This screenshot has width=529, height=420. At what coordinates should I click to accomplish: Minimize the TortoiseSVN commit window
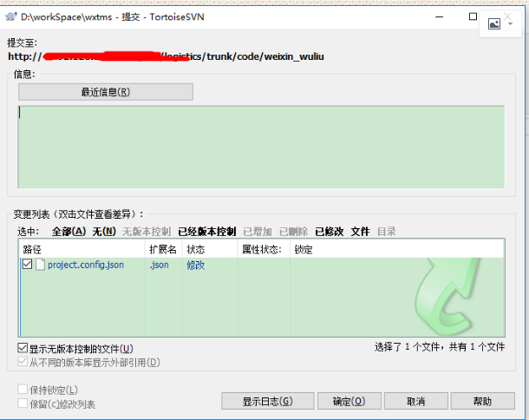(x=440, y=16)
